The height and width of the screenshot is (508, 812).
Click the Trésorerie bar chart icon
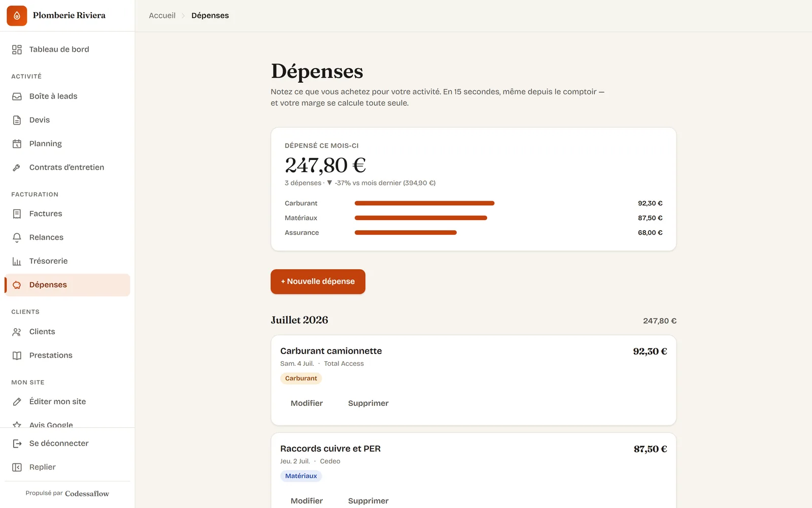17,261
